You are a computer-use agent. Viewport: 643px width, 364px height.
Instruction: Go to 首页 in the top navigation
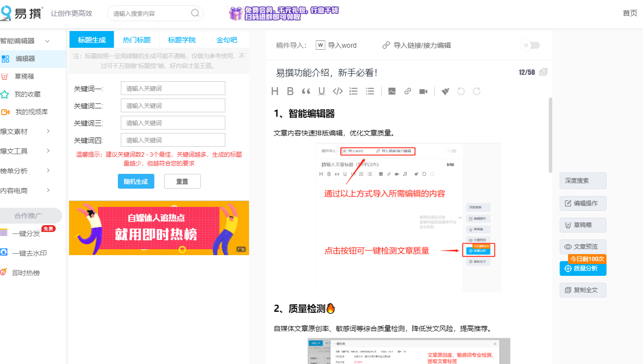(x=630, y=13)
